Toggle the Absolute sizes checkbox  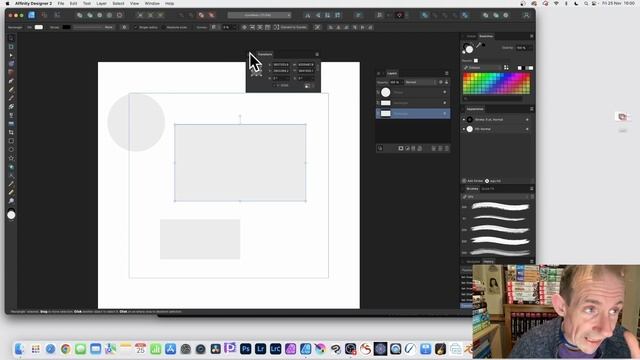click(163, 27)
